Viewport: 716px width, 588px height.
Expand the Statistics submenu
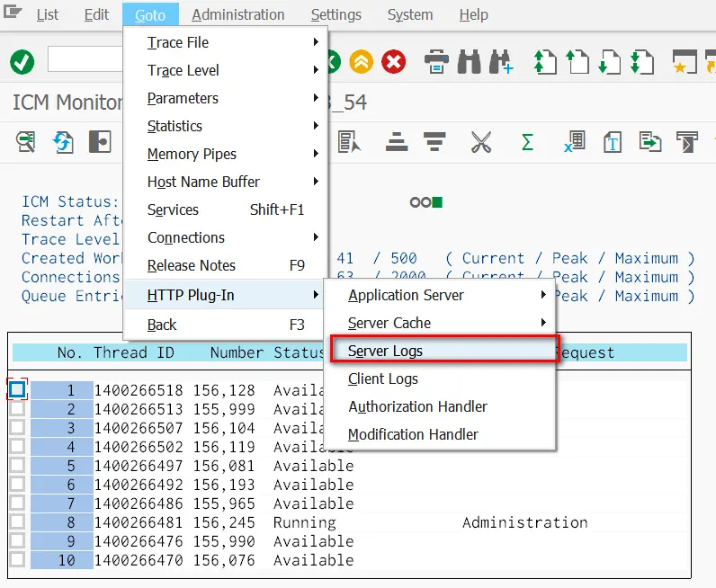click(226, 126)
